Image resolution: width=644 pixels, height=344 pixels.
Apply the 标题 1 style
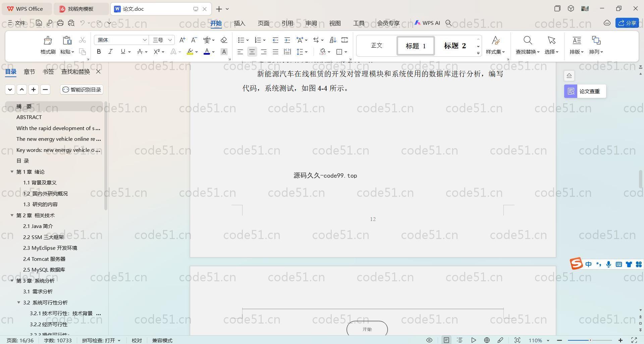[416, 46]
